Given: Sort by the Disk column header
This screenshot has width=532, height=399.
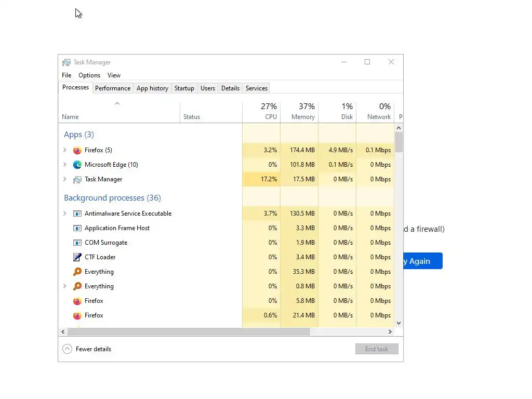Looking at the screenshot, I should pos(337,112).
